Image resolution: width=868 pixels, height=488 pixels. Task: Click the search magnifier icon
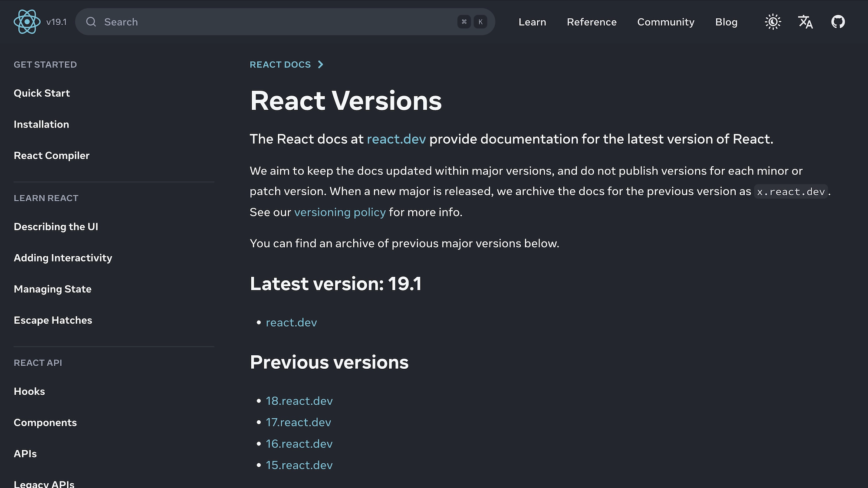91,22
